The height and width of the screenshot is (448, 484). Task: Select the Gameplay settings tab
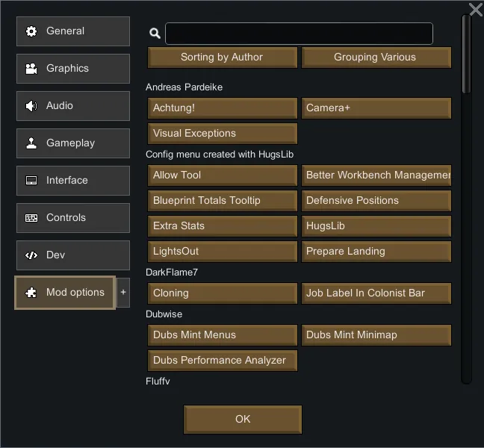(72, 143)
